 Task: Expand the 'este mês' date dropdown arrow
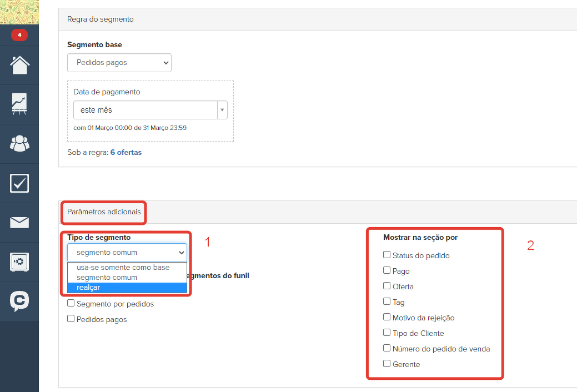click(222, 110)
